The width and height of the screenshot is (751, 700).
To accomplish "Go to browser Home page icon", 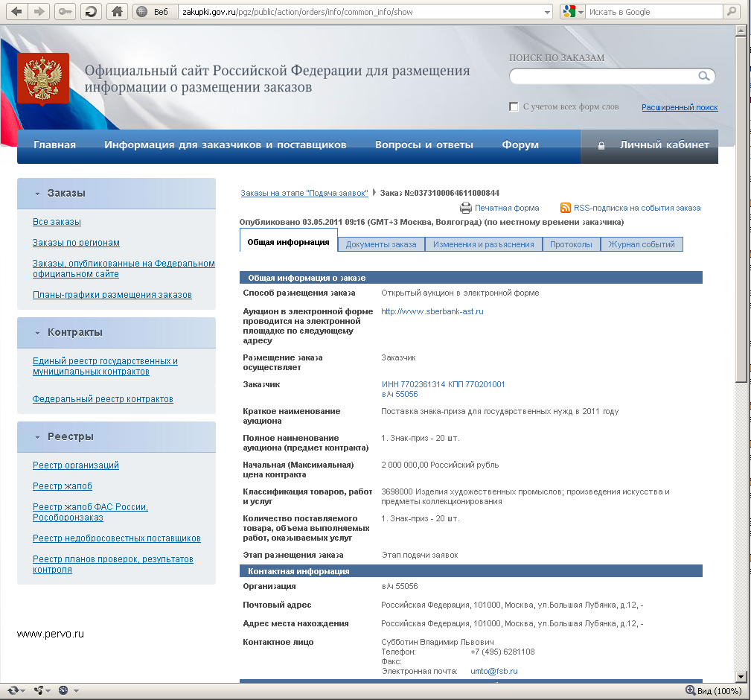I will tap(116, 11).
